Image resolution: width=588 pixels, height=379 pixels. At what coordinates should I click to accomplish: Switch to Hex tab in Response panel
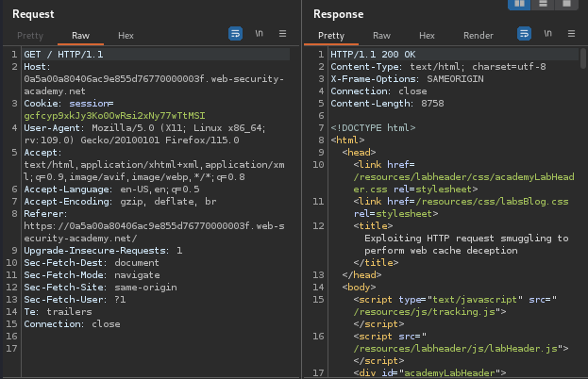tap(427, 36)
